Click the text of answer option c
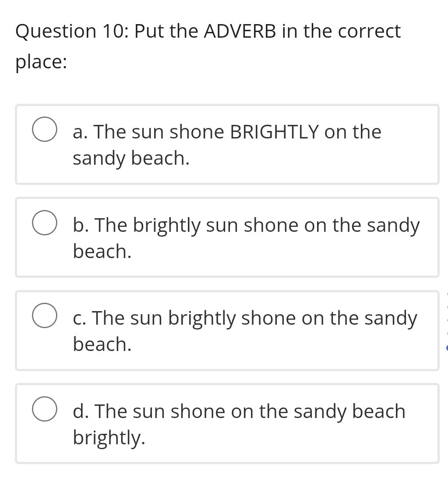 (244, 330)
